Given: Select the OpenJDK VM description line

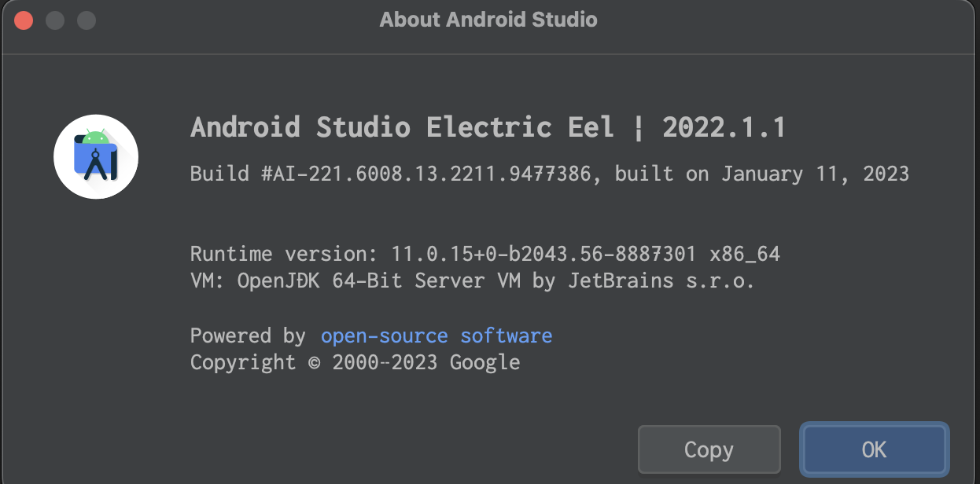Looking at the screenshot, I should (472, 280).
